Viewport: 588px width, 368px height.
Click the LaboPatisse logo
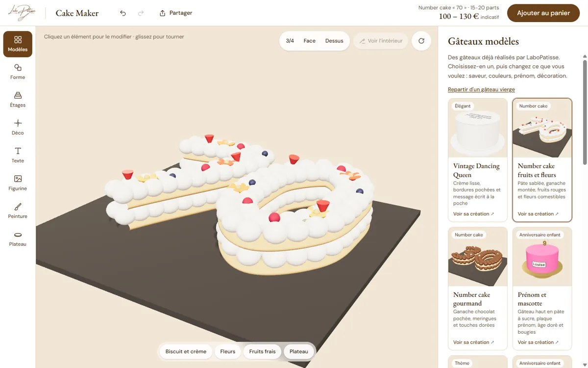pyautogui.click(x=22, y=13)
